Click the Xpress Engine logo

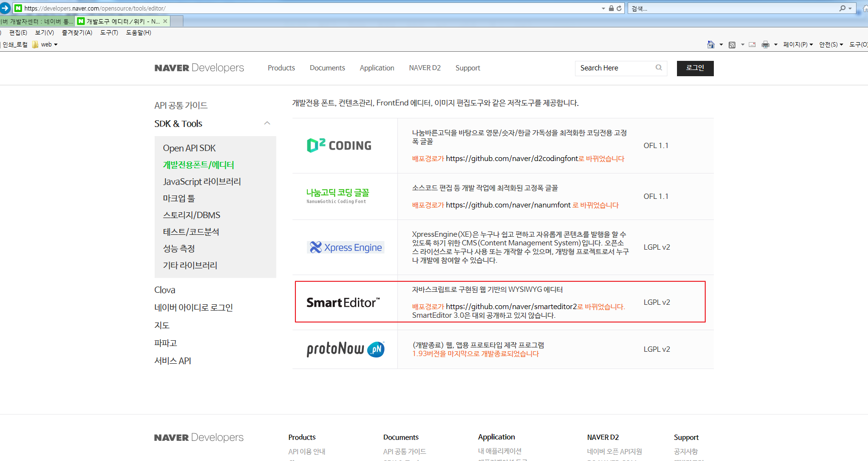pos(345,247)
